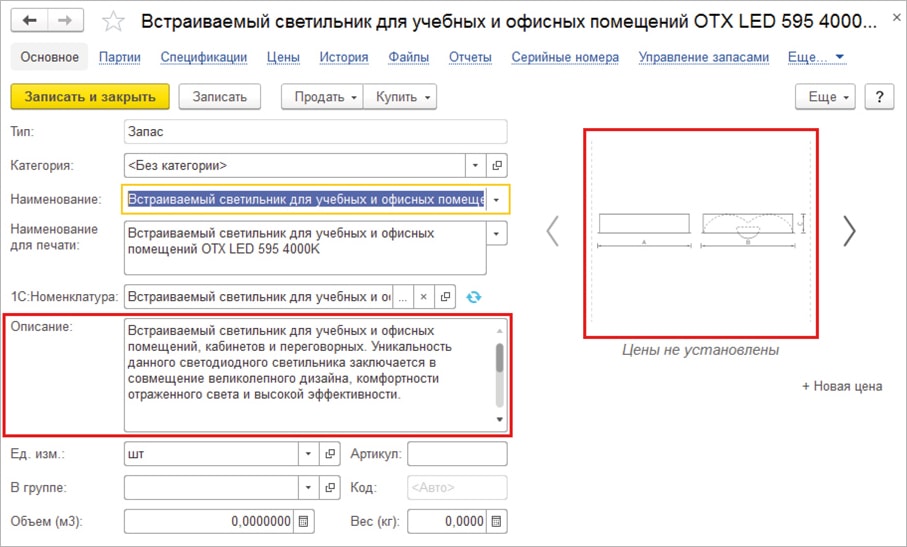Switch to the Спецификации tab
This screenshot has height=547, width=907.
click(x=204, y=57)
